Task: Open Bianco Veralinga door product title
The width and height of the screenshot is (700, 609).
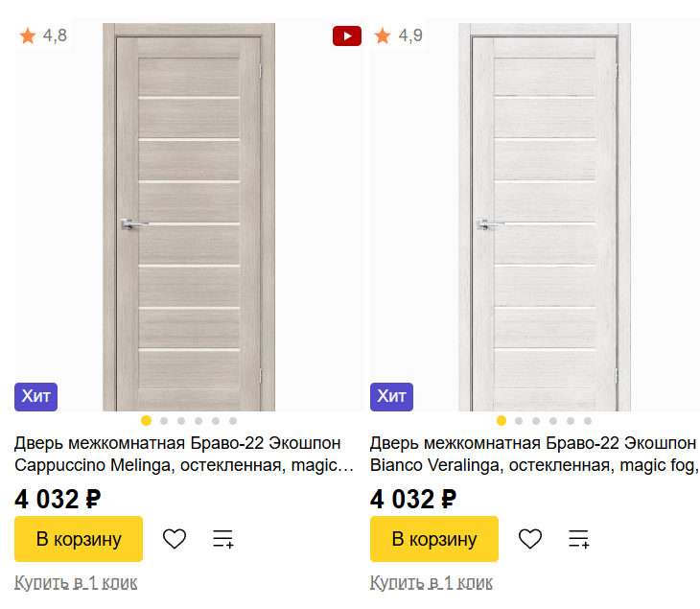Action: [x=534, y=455]
